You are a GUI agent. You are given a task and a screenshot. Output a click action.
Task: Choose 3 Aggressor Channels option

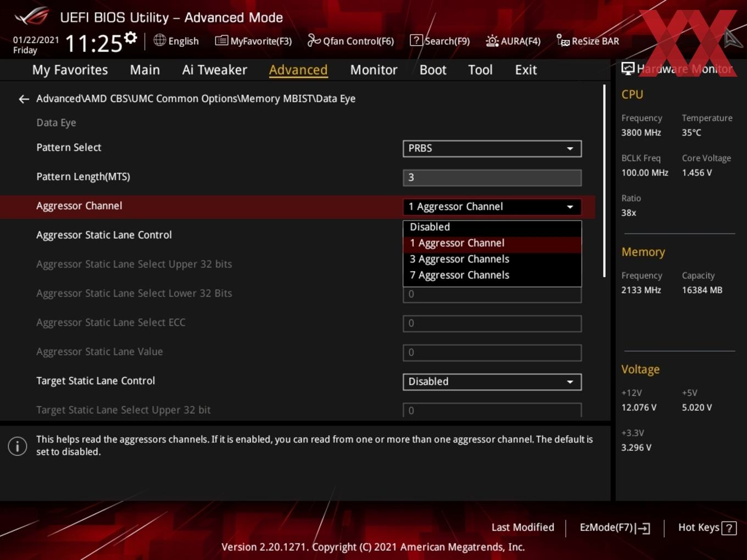point(492,259)
